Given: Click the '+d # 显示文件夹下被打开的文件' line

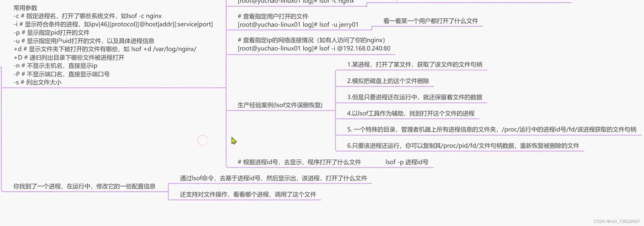Looking at the screenshot, I should [x=105, y=49].
